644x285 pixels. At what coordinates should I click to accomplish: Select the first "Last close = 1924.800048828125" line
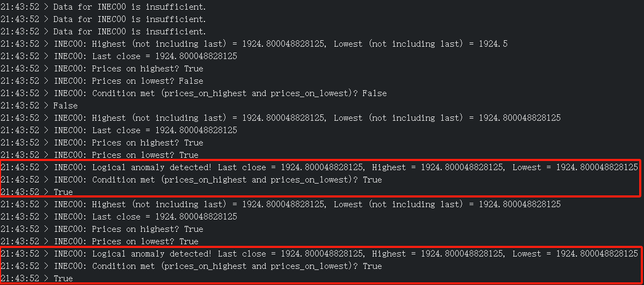coord(119,56)
